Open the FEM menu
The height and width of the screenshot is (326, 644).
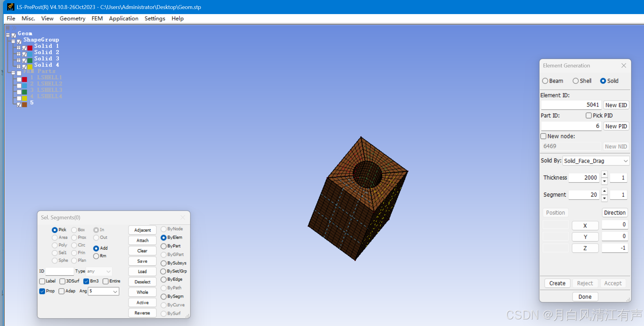pos(97,19)
